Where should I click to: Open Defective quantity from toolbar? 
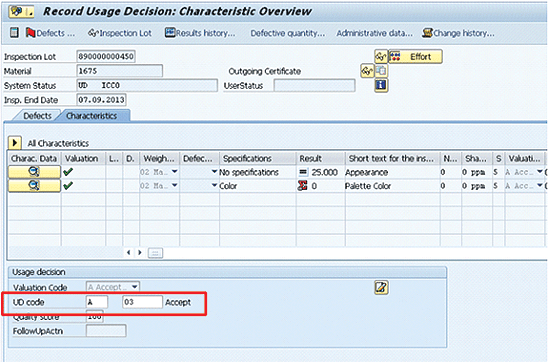click(x=288, y=33)
